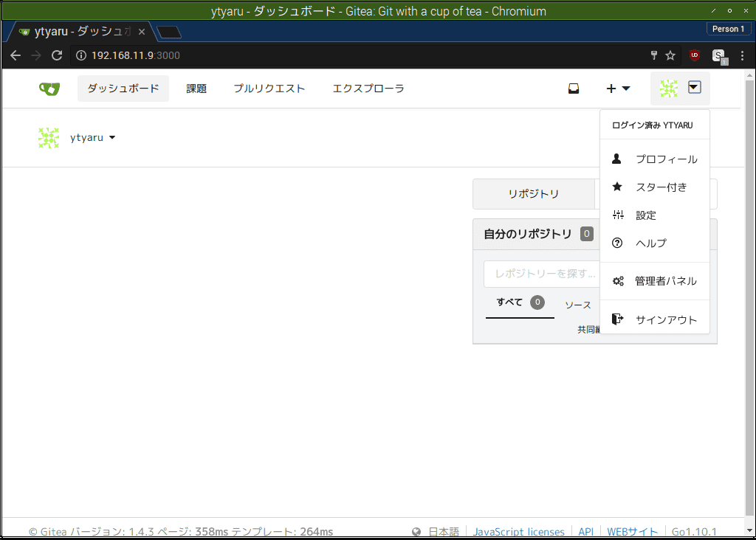756x540 pixels.
Task: Open the プルリクエスト navigation item
Action: point(269,88)
